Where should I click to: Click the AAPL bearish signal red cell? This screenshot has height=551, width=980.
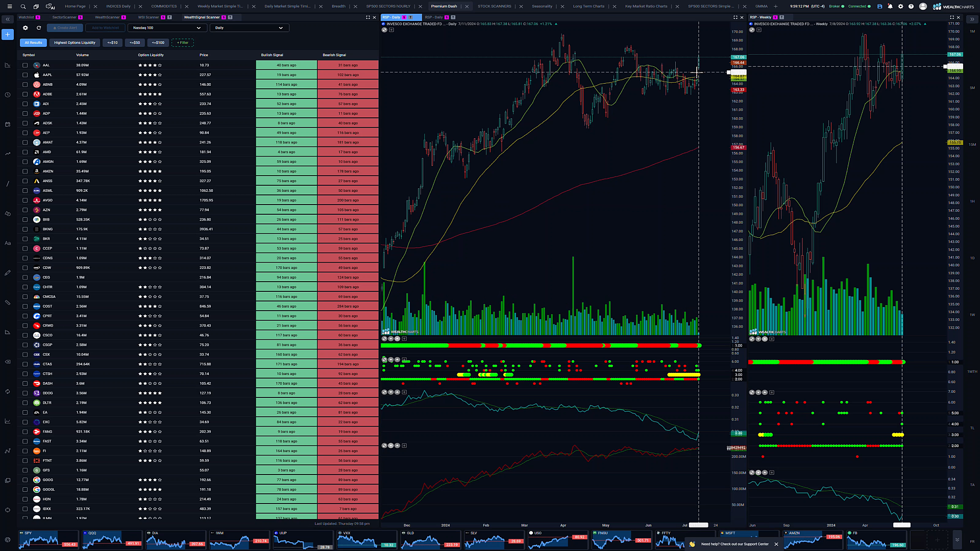click(348, 75)
